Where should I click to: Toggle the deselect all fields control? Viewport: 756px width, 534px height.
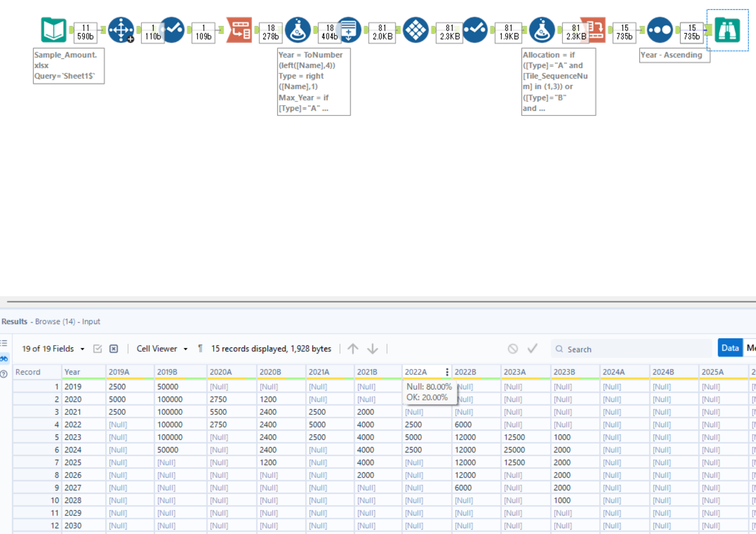tap(113, 348)
